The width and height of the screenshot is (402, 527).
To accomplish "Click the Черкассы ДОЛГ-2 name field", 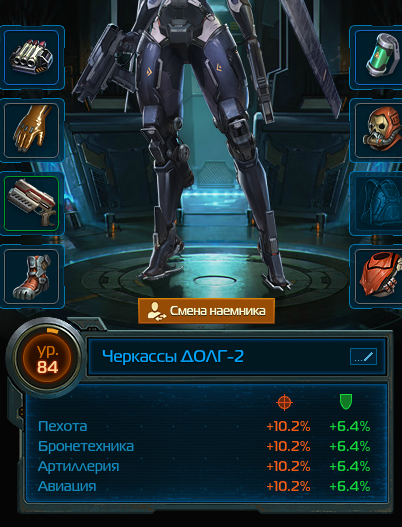I will pos(237,357).
